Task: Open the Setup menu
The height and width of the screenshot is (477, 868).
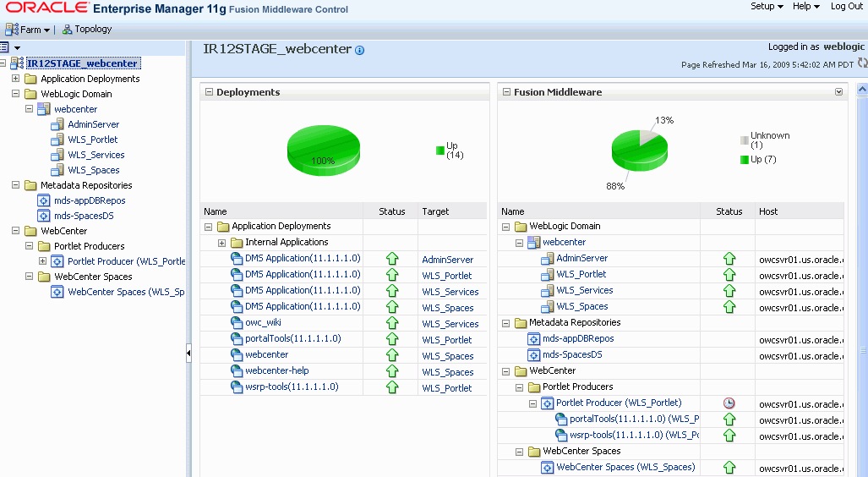Action: (767, 6)
